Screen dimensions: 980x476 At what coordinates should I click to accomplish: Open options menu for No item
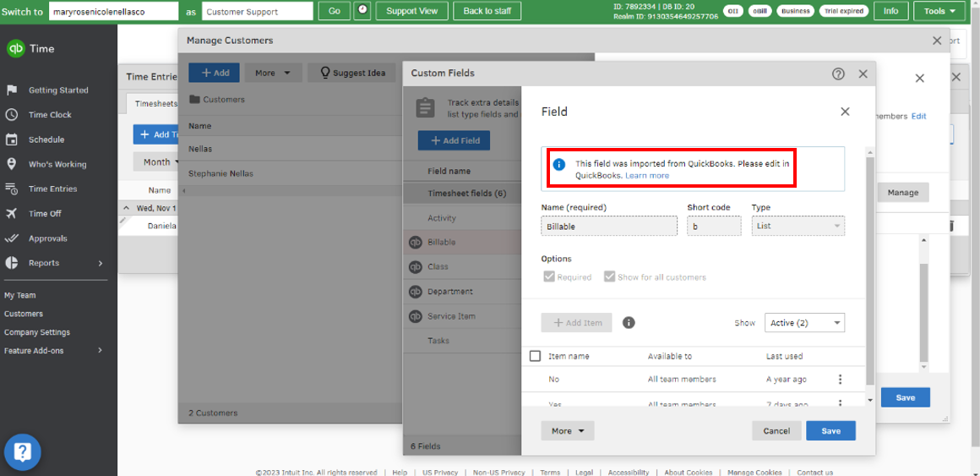point(840,379)
